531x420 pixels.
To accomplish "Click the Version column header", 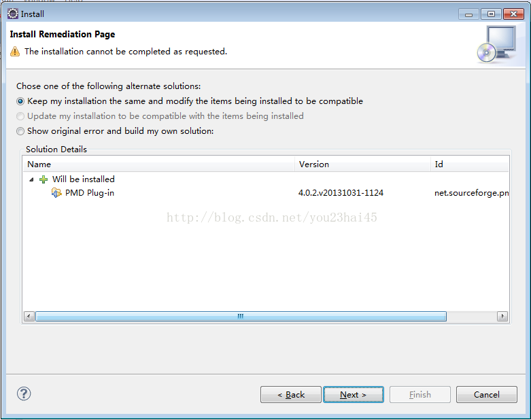I will pos(362,164).
